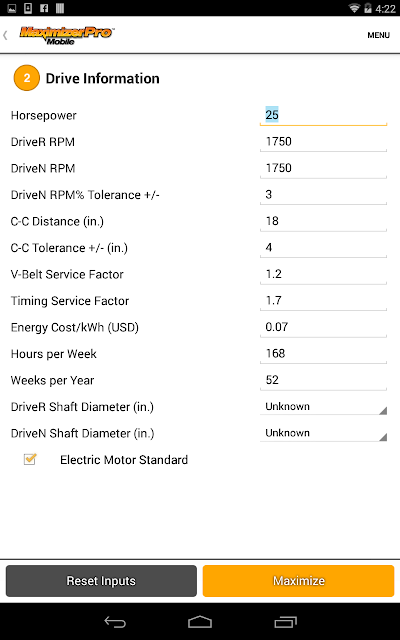
Task: Open the DriveR Shaft Diameter dropdown
Action: pos(323,407)
